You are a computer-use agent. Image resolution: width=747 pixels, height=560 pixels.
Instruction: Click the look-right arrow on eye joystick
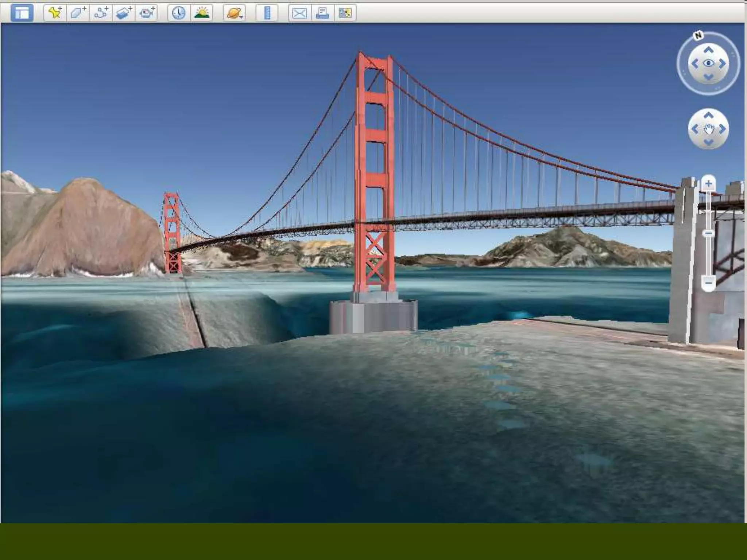[x=723, y=64]
